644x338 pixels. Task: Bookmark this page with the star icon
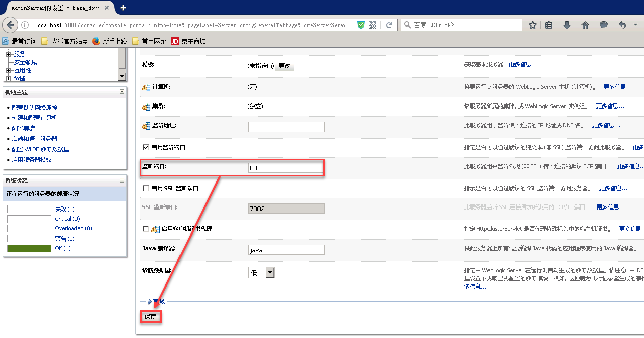pos(533,25)
